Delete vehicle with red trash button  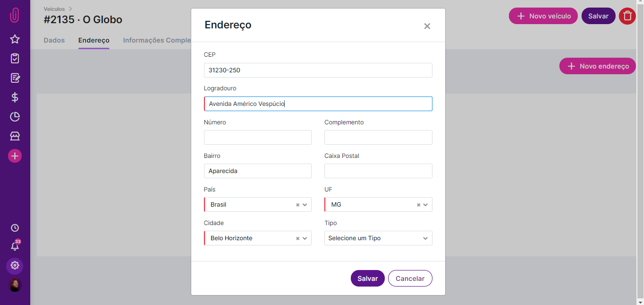[x=627, y=16]
